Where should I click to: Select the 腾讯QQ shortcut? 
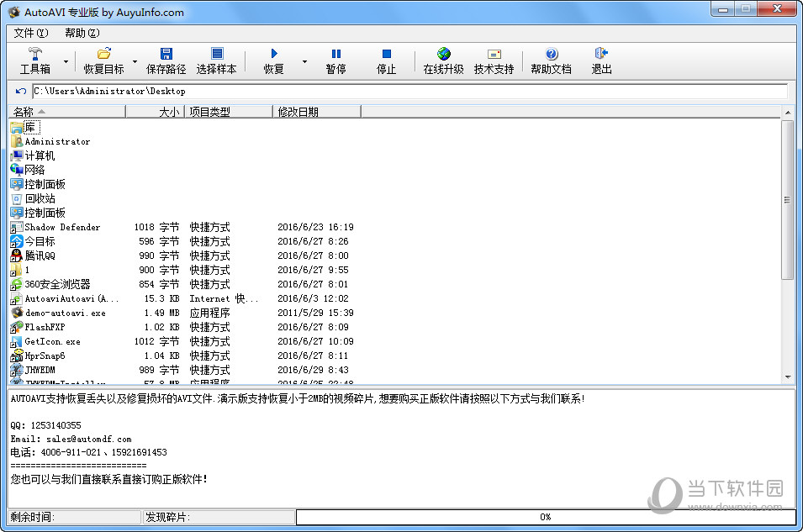(33, 255)
